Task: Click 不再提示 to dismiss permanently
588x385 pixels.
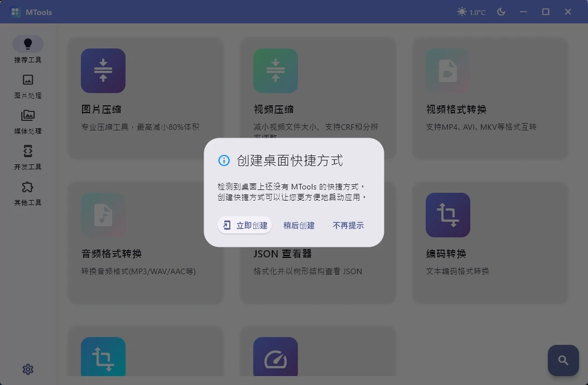Action: coord(348,225)
